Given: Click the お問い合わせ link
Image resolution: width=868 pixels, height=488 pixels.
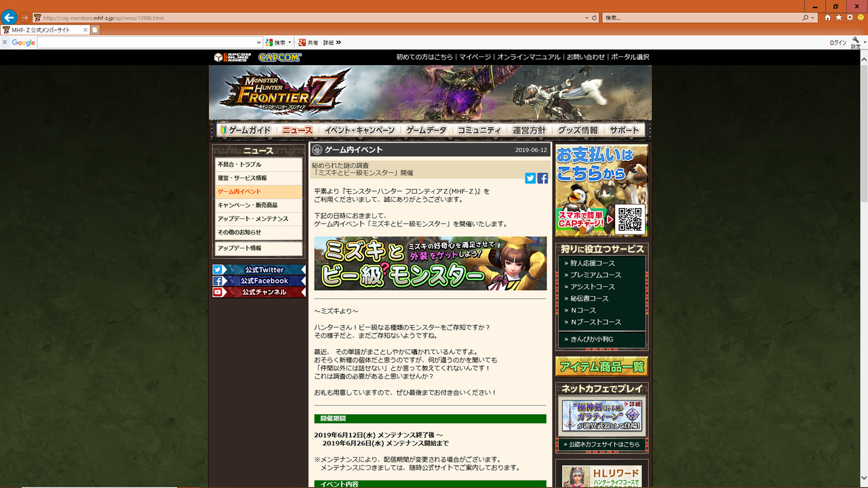Looking at the screenshot, I should pos(586,58).
